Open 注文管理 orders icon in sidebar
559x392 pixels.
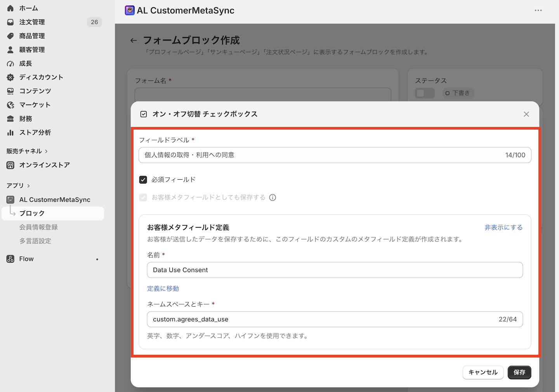(10, 22)
